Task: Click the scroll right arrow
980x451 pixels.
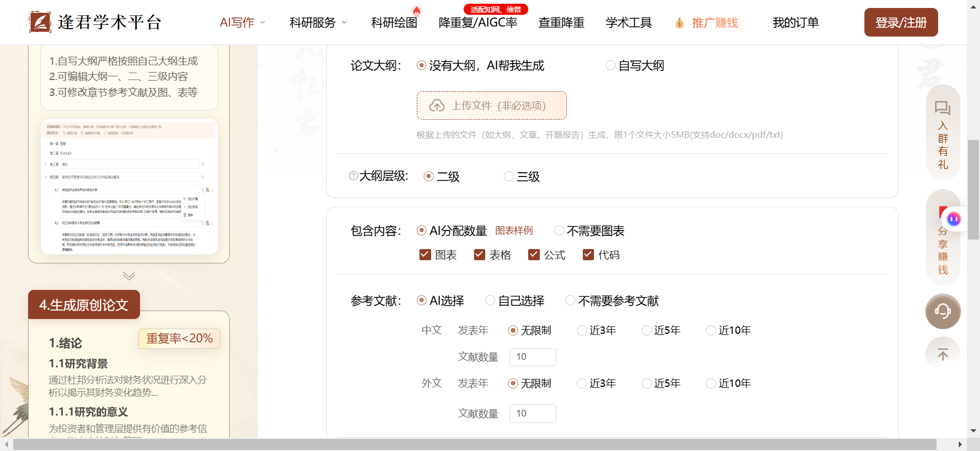Action: (960, 444)
